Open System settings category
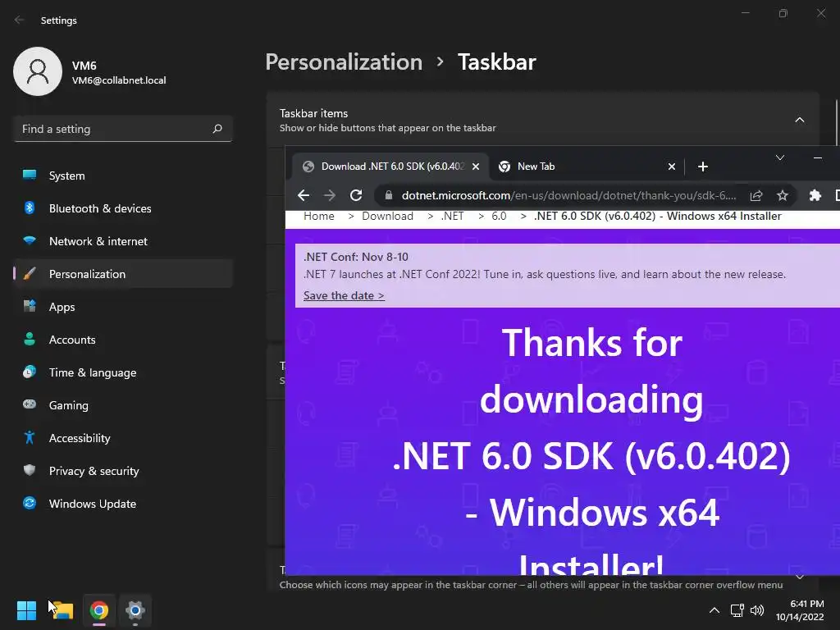 coord(123,176)
